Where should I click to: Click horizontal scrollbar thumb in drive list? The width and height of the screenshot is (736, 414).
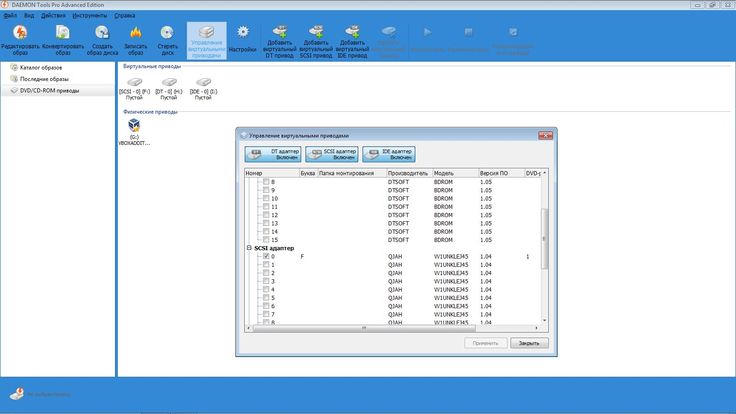364,328
